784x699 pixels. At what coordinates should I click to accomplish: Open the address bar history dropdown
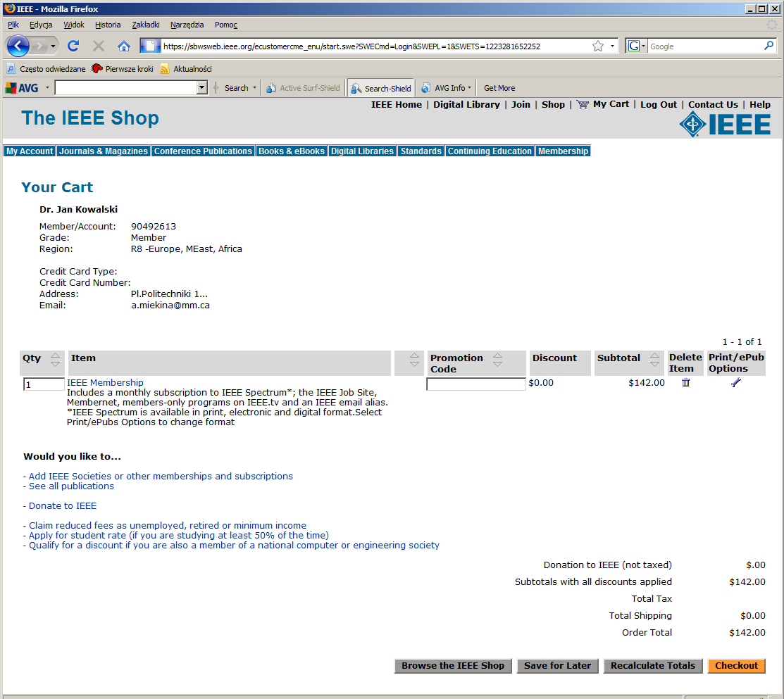pos(613,46)
